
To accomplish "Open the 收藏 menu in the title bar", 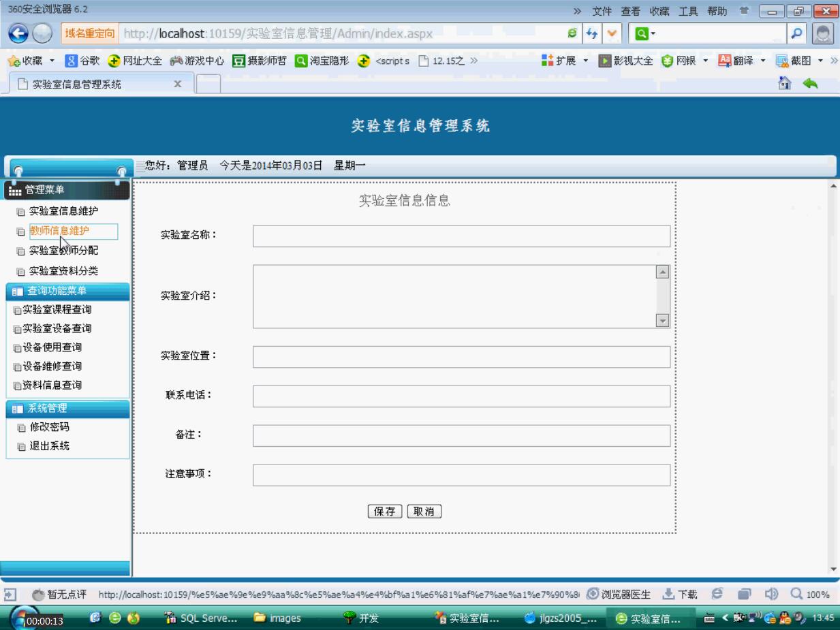I will [659, 11].
